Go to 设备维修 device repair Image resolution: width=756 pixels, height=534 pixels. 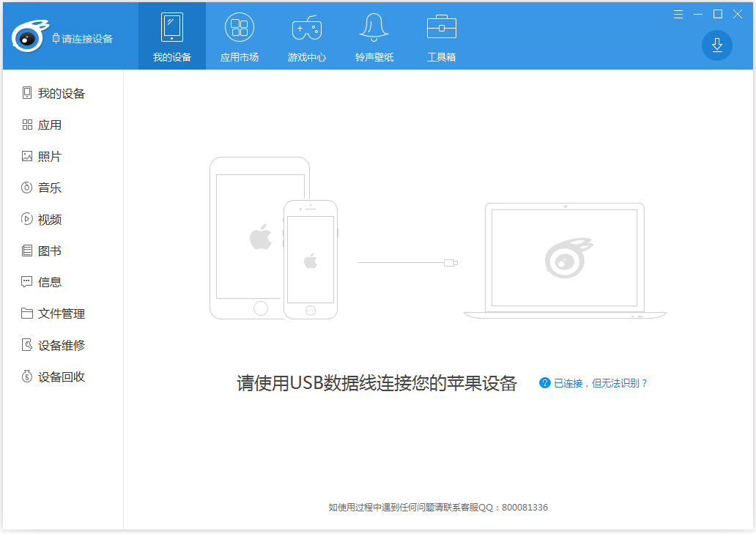click(62, 345)
